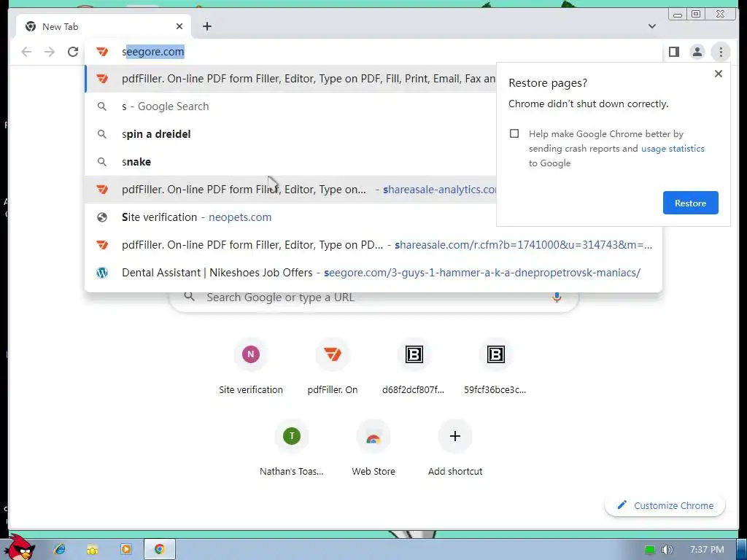Open the Web Store shortcut
747x560 pixels.
pyautogui.click(x=373, y=448)
